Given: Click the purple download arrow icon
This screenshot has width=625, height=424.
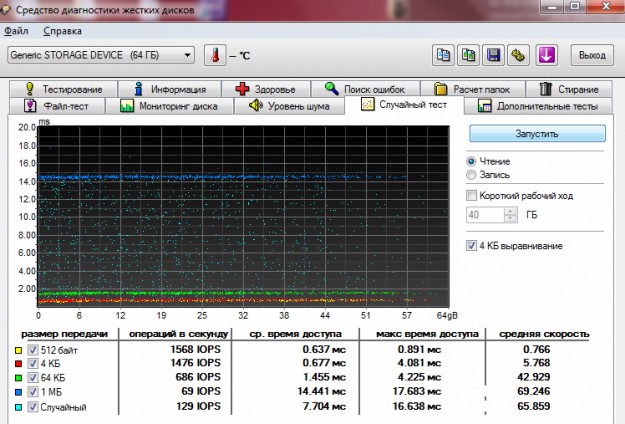Looking at the screenshot, I should [x=546, y=54].
